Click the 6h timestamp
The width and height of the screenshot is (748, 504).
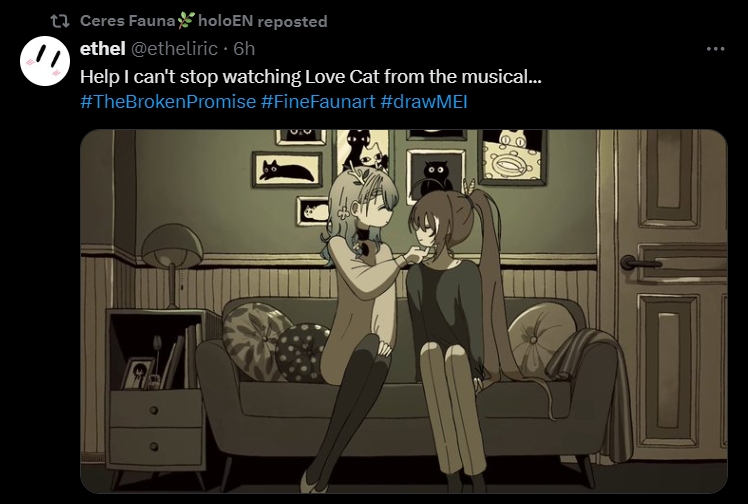[x=244, y=49]
